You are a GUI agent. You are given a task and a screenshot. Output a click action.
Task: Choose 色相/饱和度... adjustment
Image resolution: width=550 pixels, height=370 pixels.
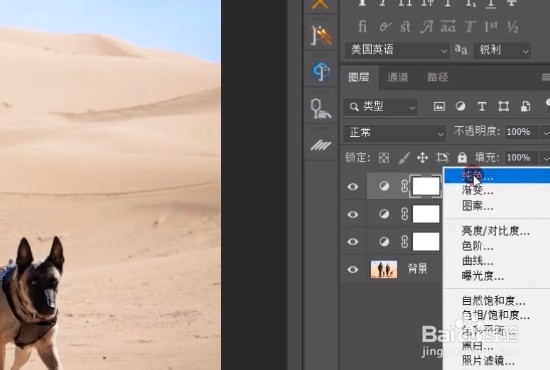point(497,315)
